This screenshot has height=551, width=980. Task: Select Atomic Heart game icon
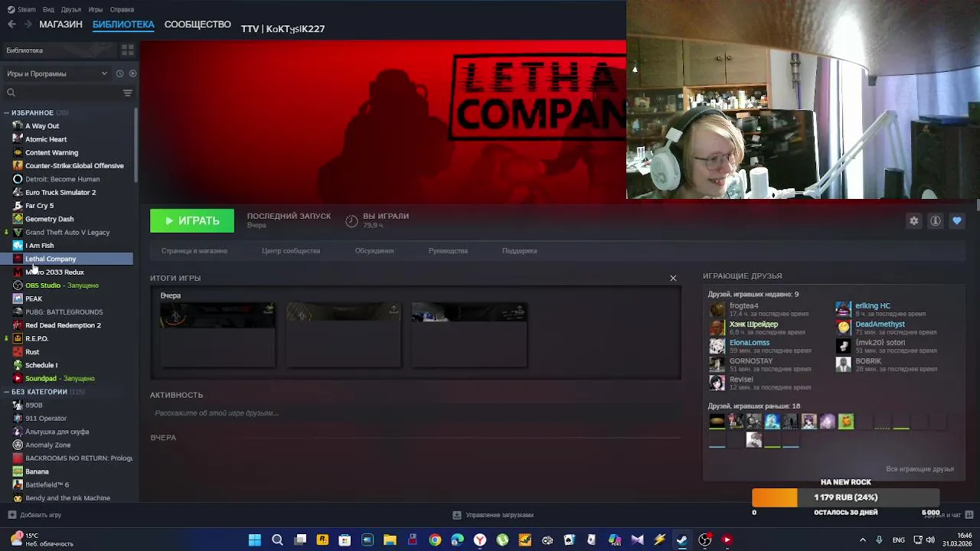pos(18,139)
